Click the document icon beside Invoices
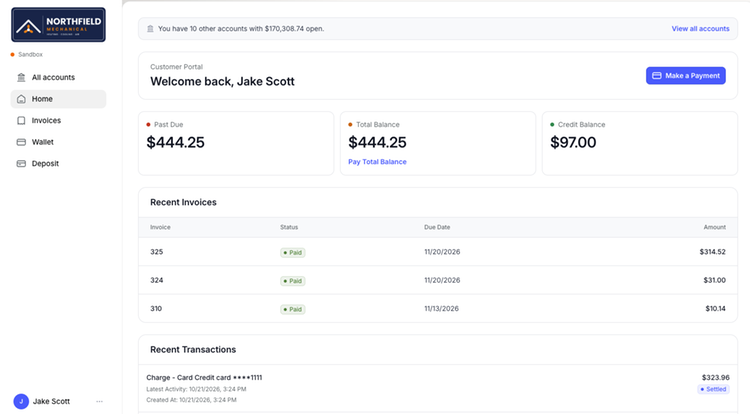This screenshot has height=414, width=750. pyautogui.click(x=21, y=120)
